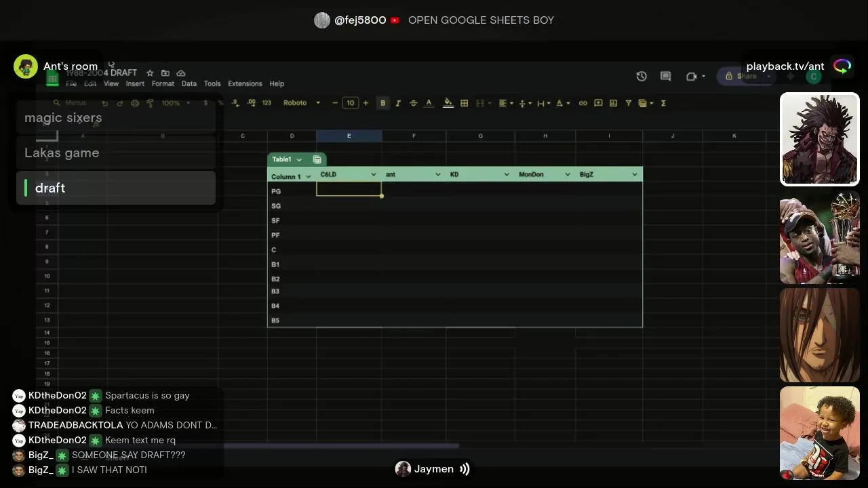Screen dimensions: 868x488
Task: Open the Column 1 header dropdown
Action: tap(308, 176)
